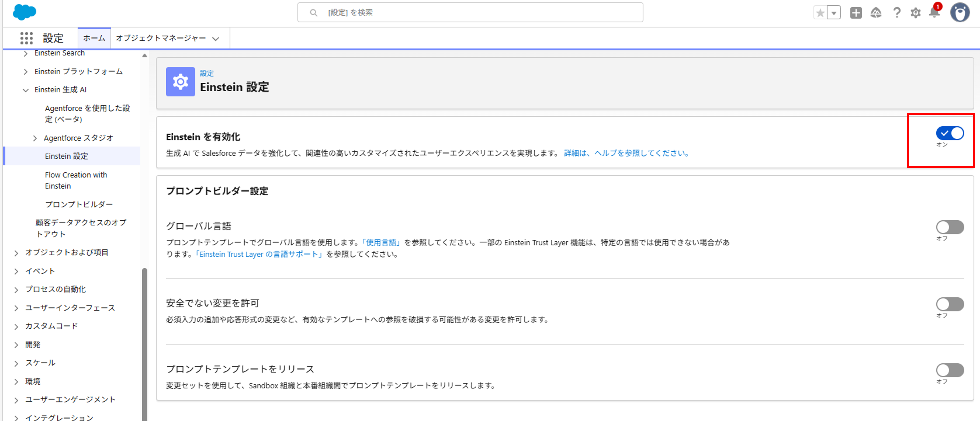This screenshot has height=421, width=980.
Task: Focus the Setup search field
Action: (470, 12)
